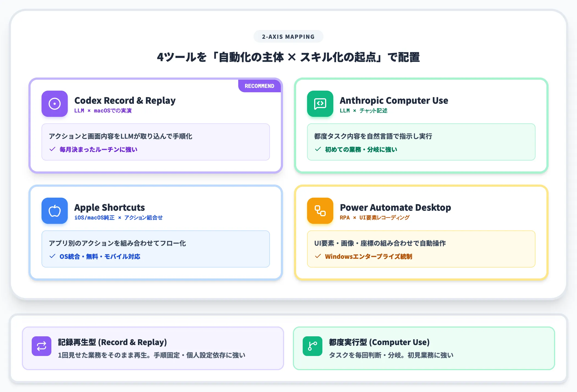Click the orange text Windowsエンタープライズ統制
577x392 pixels.
click(x=369, y=257)
